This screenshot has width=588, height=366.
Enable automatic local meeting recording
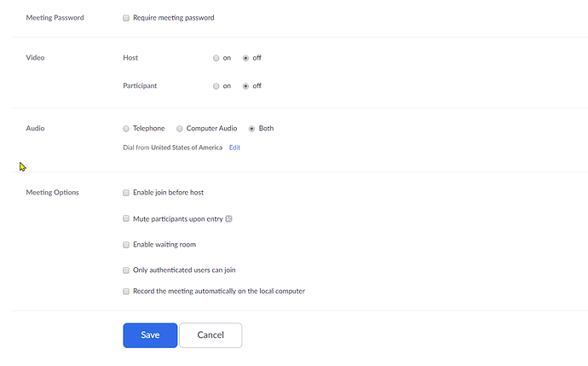click(x=126, y=291)
